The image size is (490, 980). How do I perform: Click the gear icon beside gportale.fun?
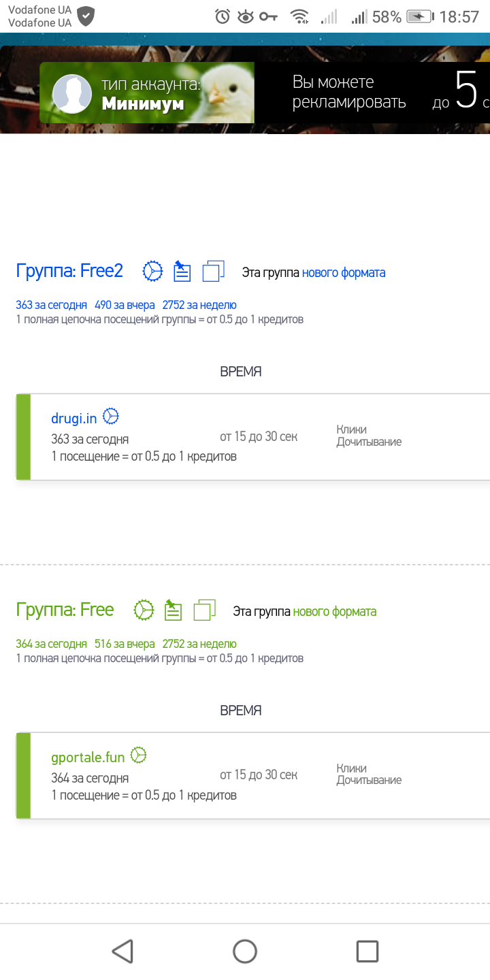click(x=139, y=755)
